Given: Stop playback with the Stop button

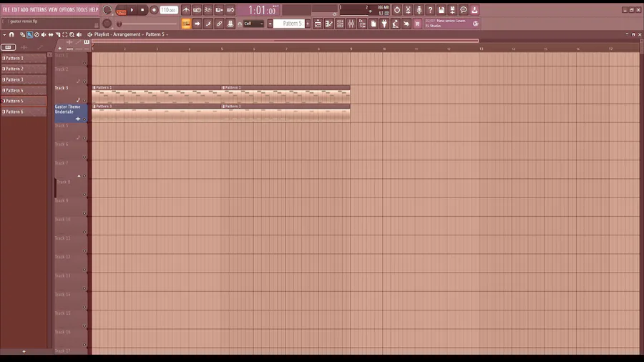Looking at the screenshot, I should click(x=142, y=10).
